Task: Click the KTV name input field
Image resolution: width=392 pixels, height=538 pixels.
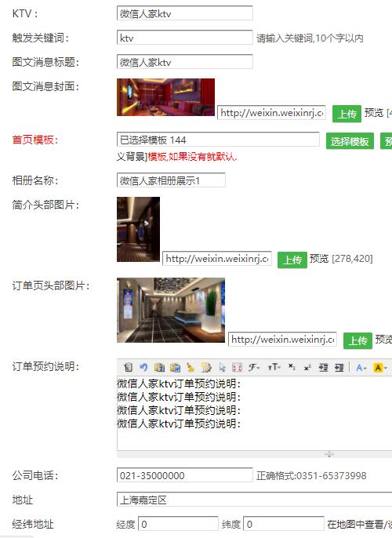Action: (x=185, y=13)
